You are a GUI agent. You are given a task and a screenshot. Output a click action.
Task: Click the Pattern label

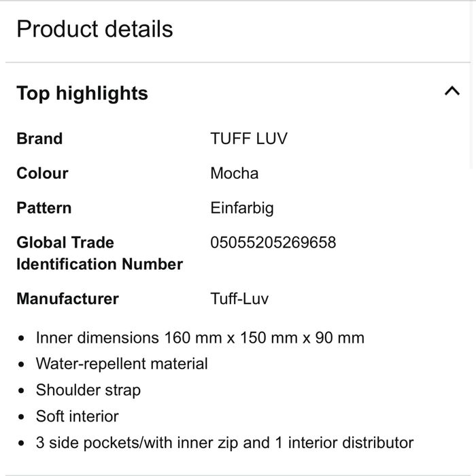click(x=44, y=208)
